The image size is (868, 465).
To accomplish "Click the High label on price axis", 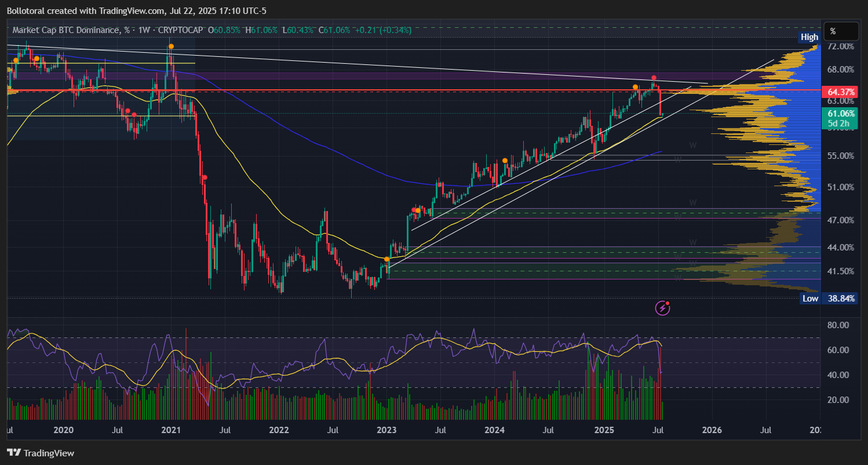I will pos(809,37).
